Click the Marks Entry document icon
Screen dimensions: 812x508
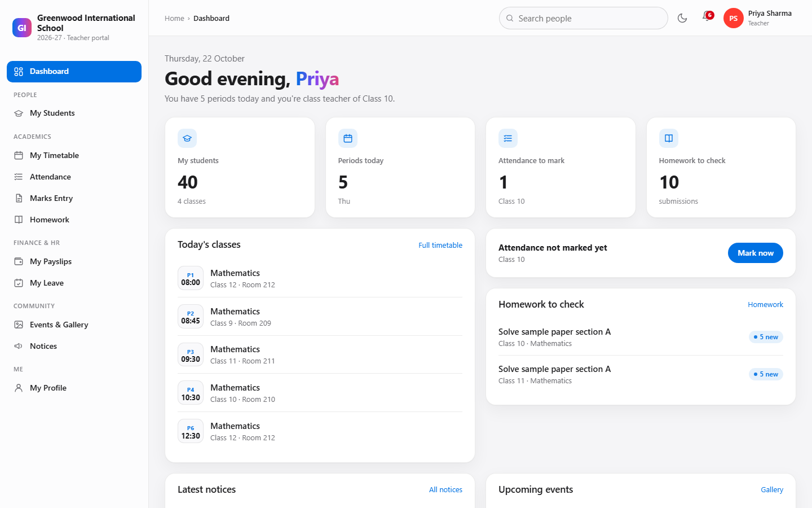click(19, 198)
